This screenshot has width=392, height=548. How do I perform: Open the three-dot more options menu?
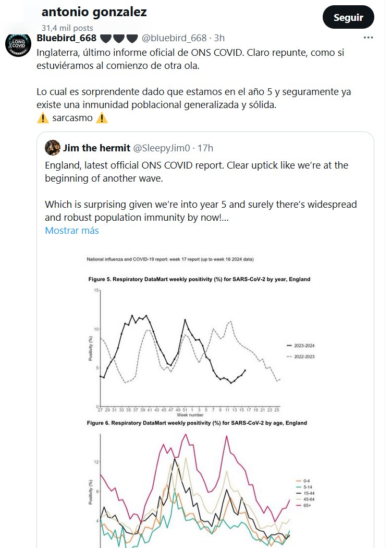pos(369,38)
